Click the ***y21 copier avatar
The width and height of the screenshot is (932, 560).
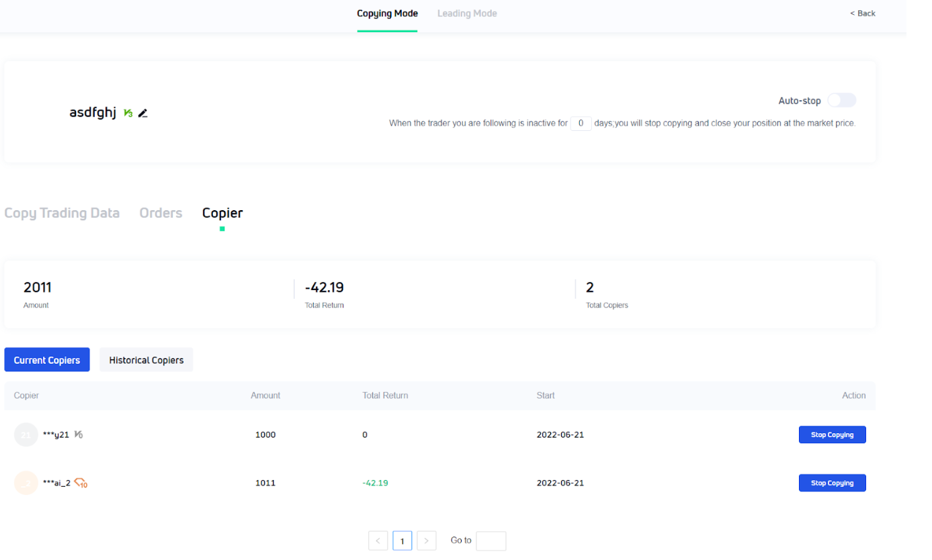point(26,434)
